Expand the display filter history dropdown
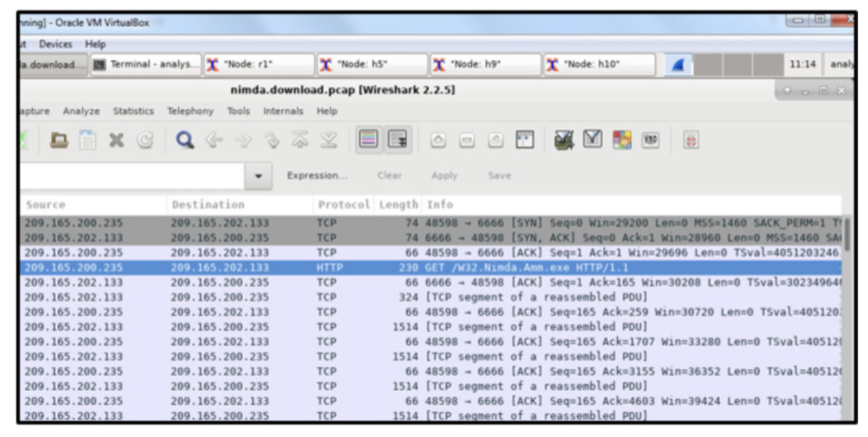 pyautogui.click(x=259, y=177)
